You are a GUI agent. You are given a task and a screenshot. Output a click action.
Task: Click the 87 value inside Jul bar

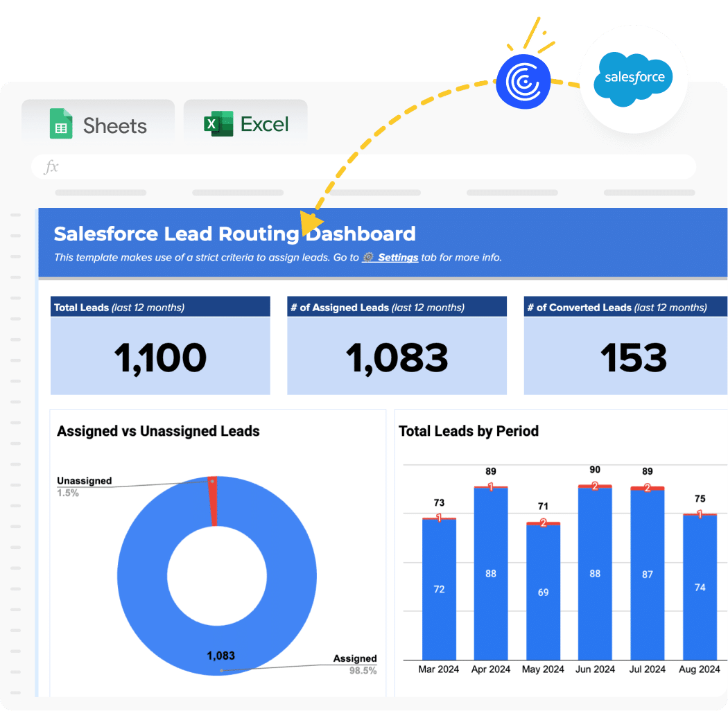click(647, 574)
